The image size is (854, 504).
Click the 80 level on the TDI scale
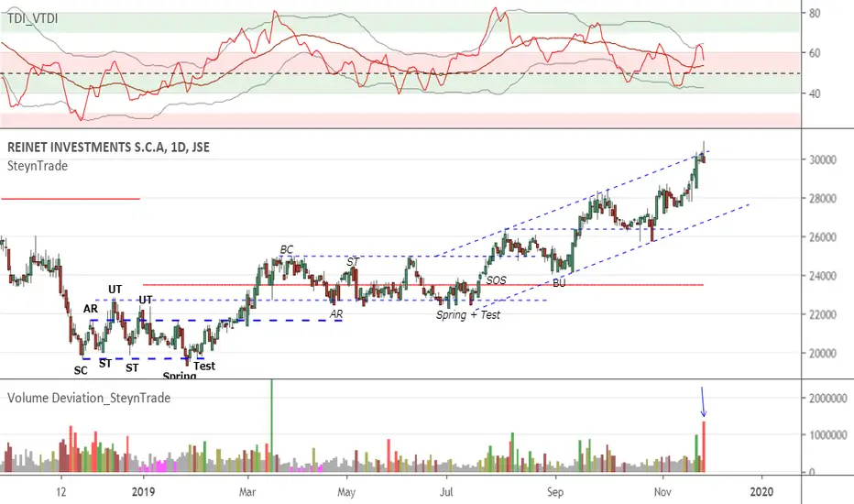(x=815, y=13)
